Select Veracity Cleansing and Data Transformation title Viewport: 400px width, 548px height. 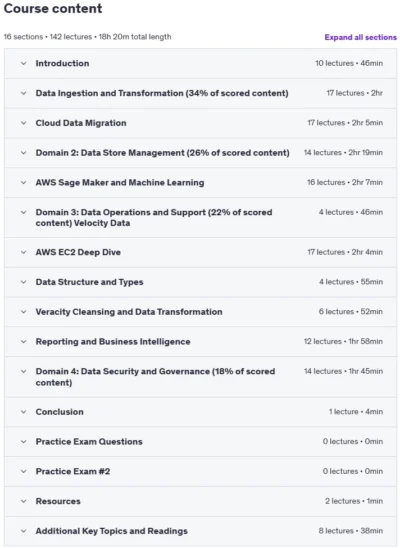pos(129,312)
